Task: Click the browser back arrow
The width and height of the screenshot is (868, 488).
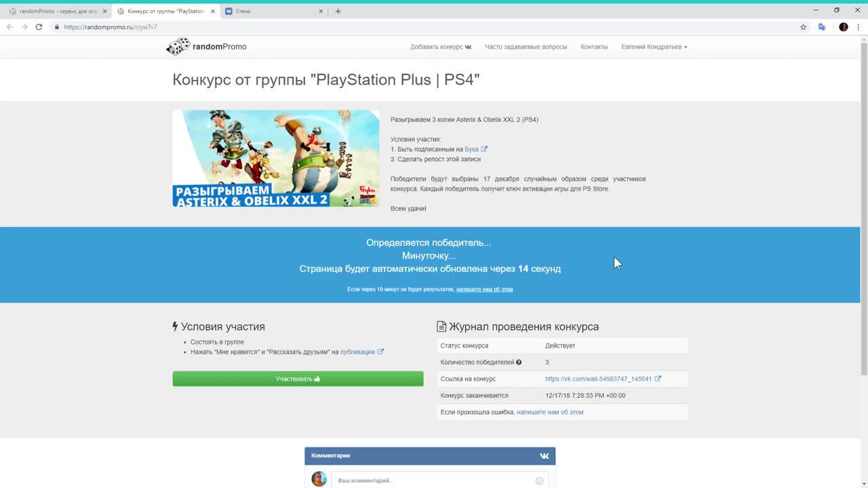Action: click(9, 27)
